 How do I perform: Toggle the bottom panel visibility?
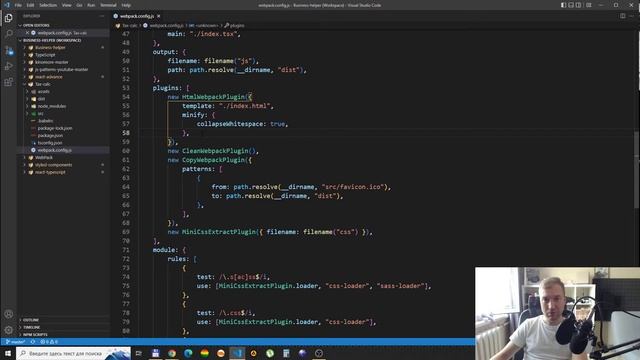click(x=571, y=5)
